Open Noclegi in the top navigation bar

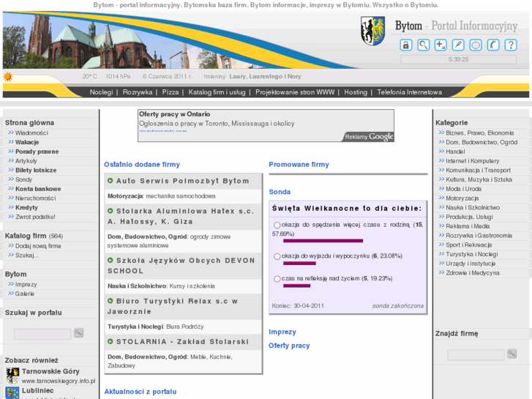[x=101, y=92]
